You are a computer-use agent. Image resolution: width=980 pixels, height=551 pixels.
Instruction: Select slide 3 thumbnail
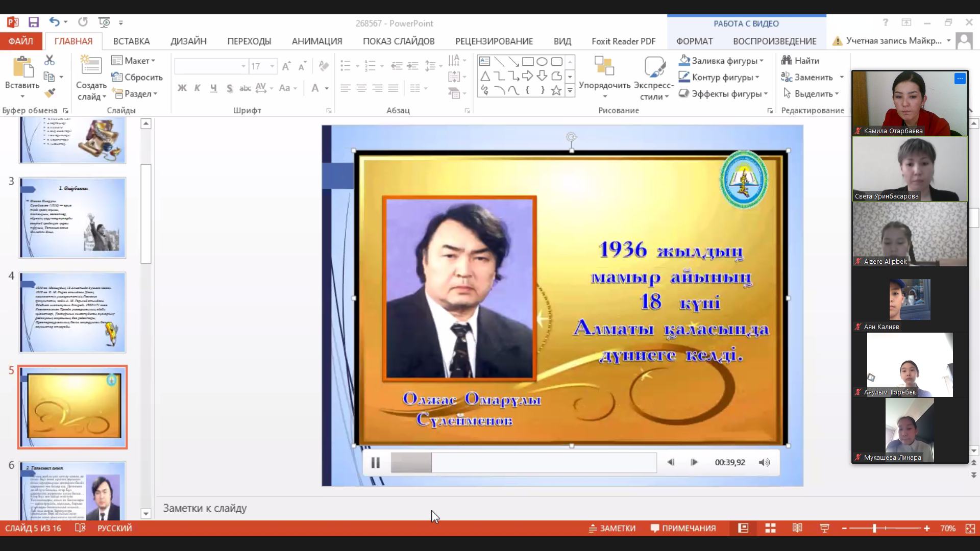[72, 218]
